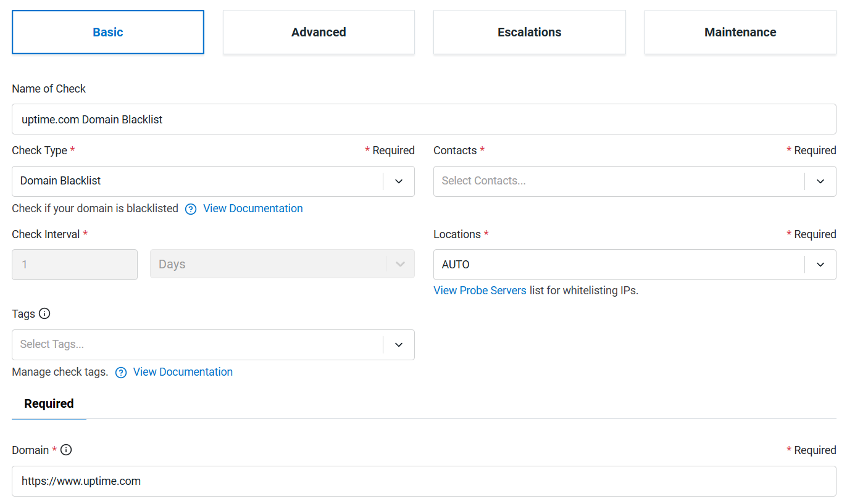Click the 'Manage check tags.' text
The image size is (847, 504).
click(x=60, y=372)
